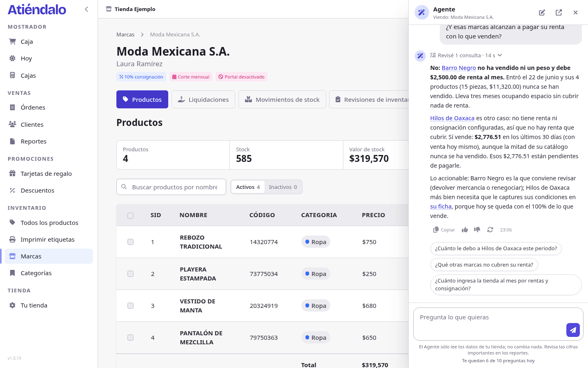
Task: Go back to Marcas in the breadcrumb
Action: pos(125,35)
